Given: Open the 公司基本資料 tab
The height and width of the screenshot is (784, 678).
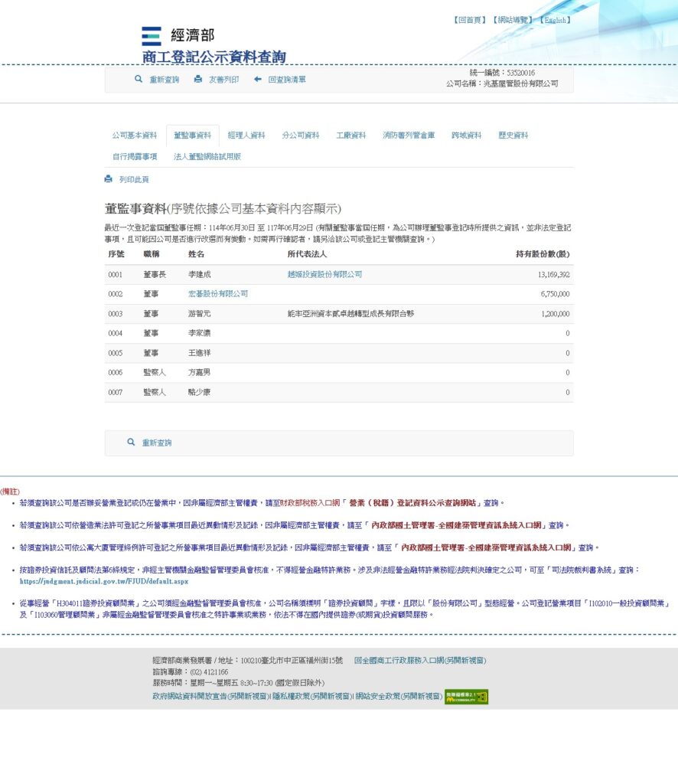Looking at the screenshot, I should click(135, 135).
